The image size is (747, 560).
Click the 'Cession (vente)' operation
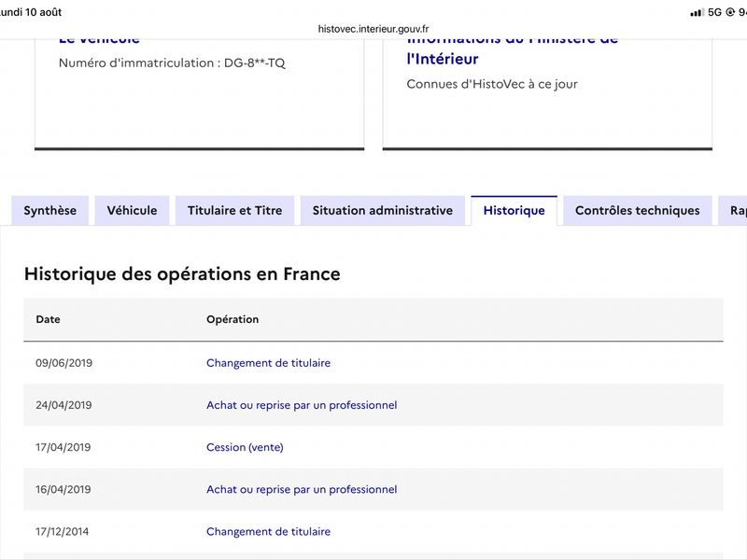(x=245, y=447)
